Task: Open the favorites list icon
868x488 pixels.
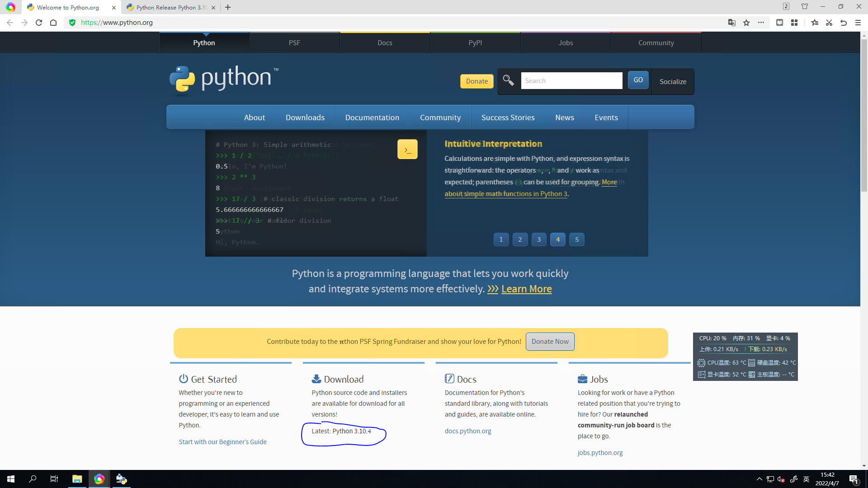Action: [815, 23]
